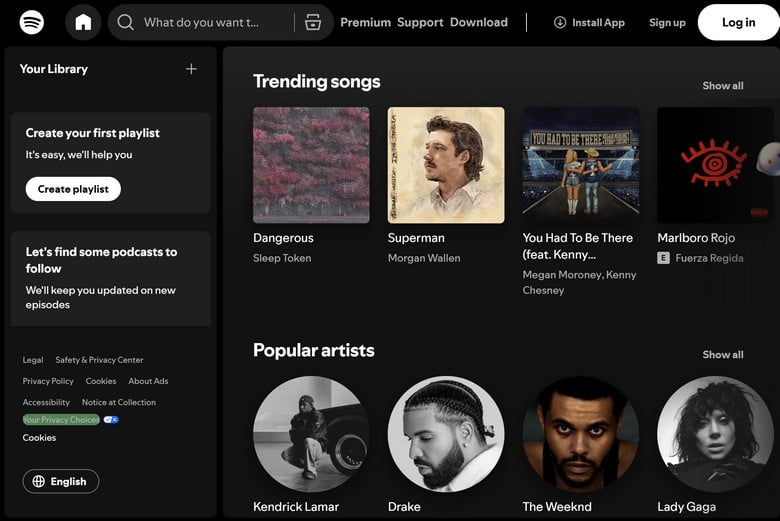Click the Install App download icon

pyautogui.click(x=560, y=22)
